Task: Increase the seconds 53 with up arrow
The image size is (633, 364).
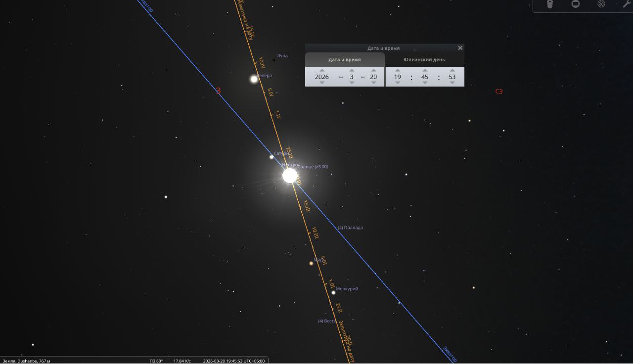Action: coord(452,70)
